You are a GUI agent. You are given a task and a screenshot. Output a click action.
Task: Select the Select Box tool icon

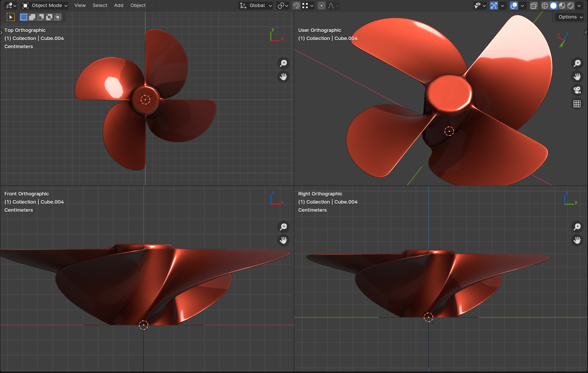[x=11, y=17]
